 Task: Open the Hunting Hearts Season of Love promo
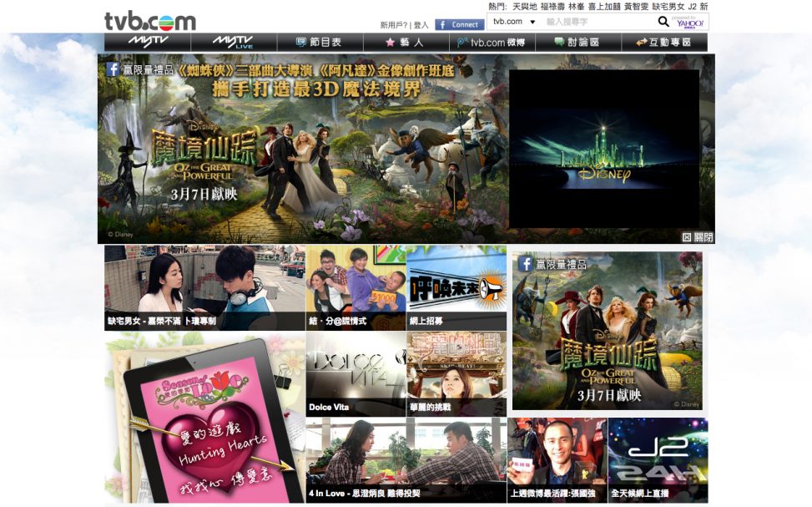click(204, 418)
